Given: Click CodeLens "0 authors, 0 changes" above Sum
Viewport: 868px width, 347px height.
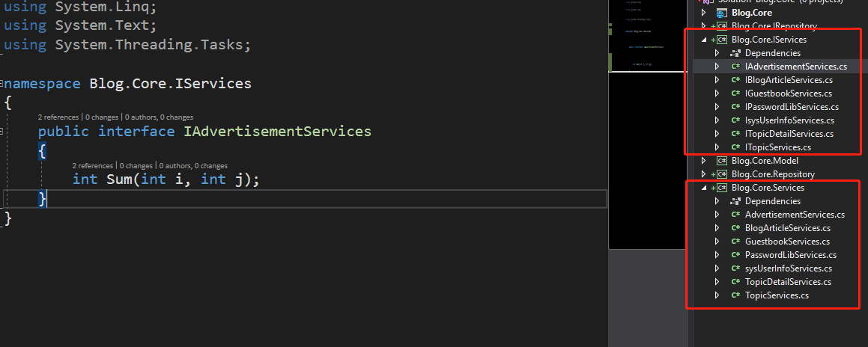Looking at the screenshot, I should point(193,165).
